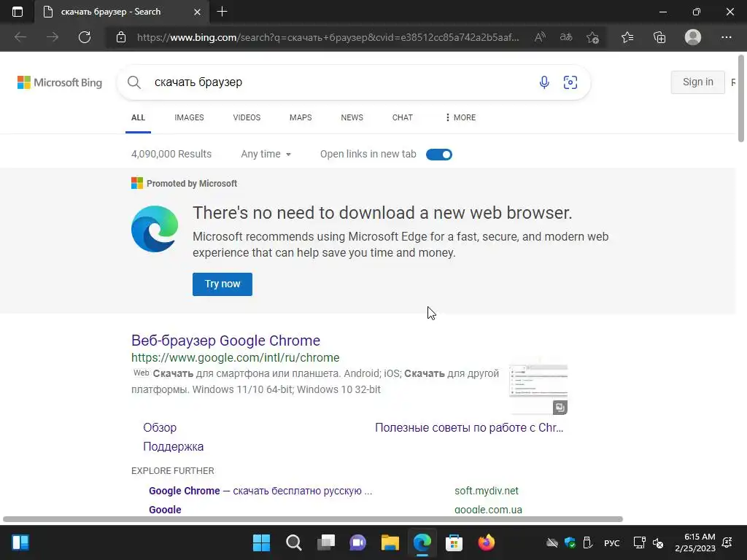This screenshot has width=747, height=560.
Task: Switch to the VIDEOS tab
Action: coord(247,117)
